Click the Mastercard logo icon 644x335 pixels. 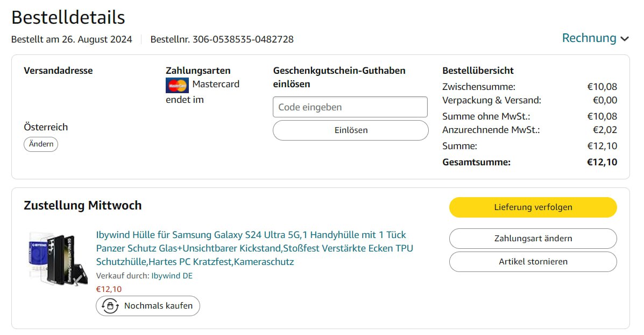pos(177,85)
